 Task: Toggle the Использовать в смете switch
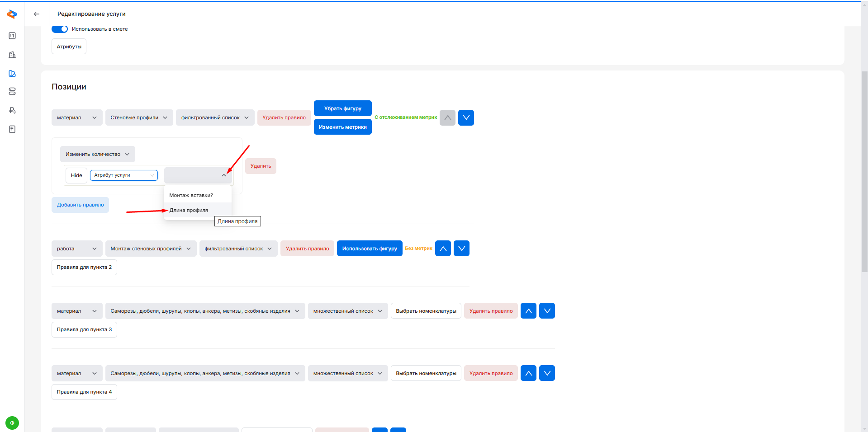tap(60, 29)
